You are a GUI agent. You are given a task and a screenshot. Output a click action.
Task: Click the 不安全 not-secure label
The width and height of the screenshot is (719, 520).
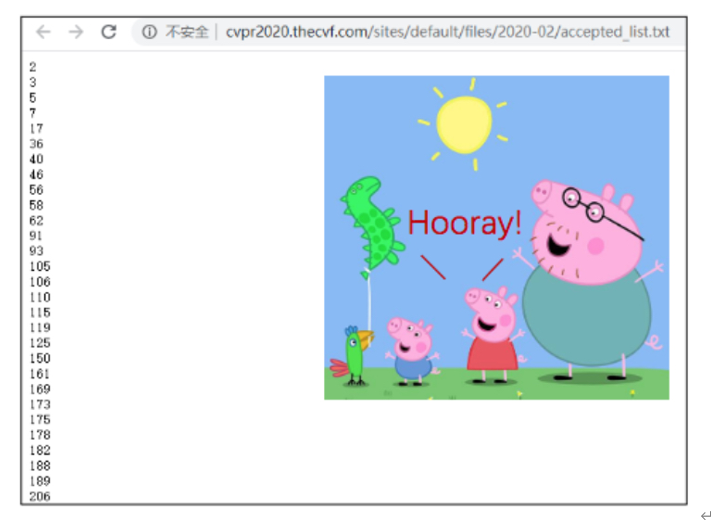[x=187, y=32]
